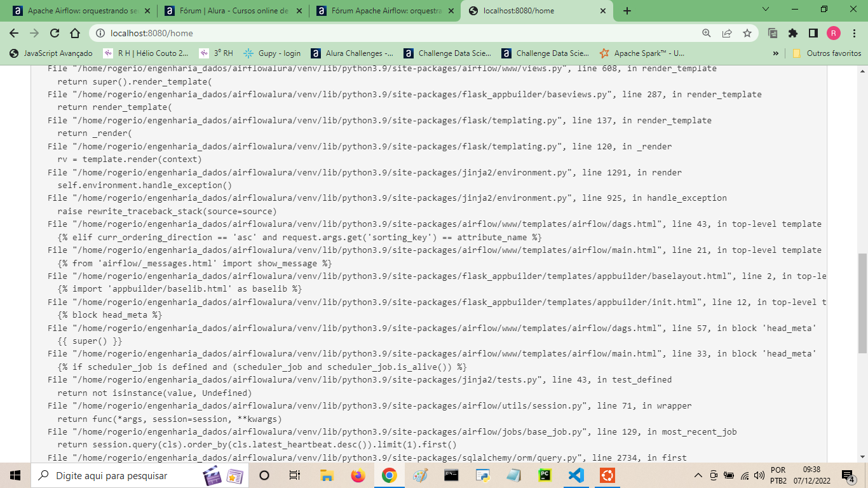Click '{% block head_meta %}' line
The image size is (868, 488).
click(x=110, y=315)
